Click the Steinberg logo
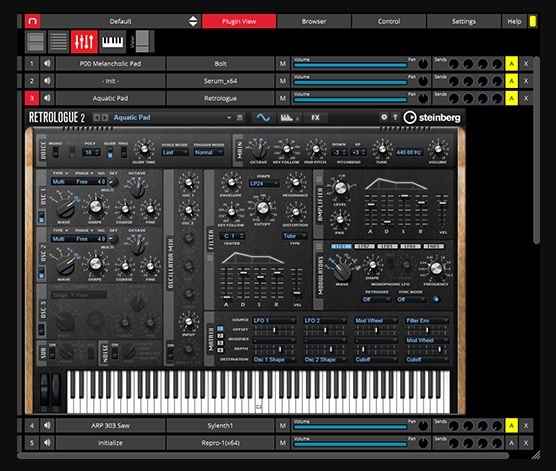556x471 pixels. click(x=432, y=117)
